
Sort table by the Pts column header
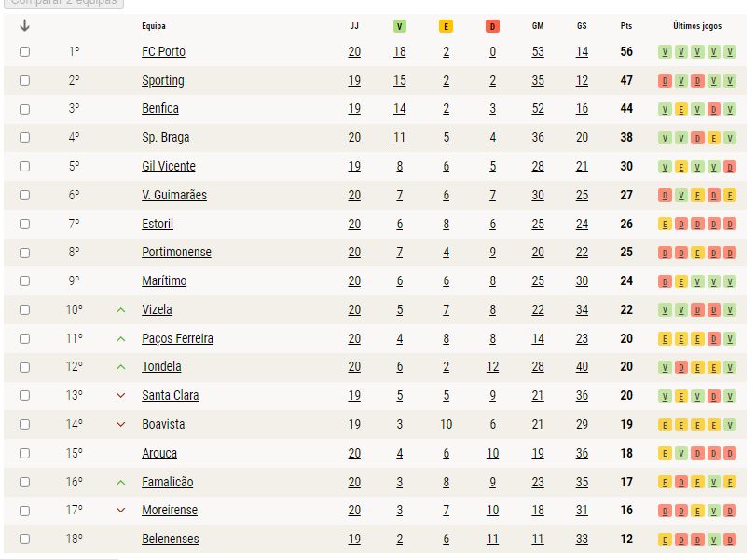click(625, 26)
